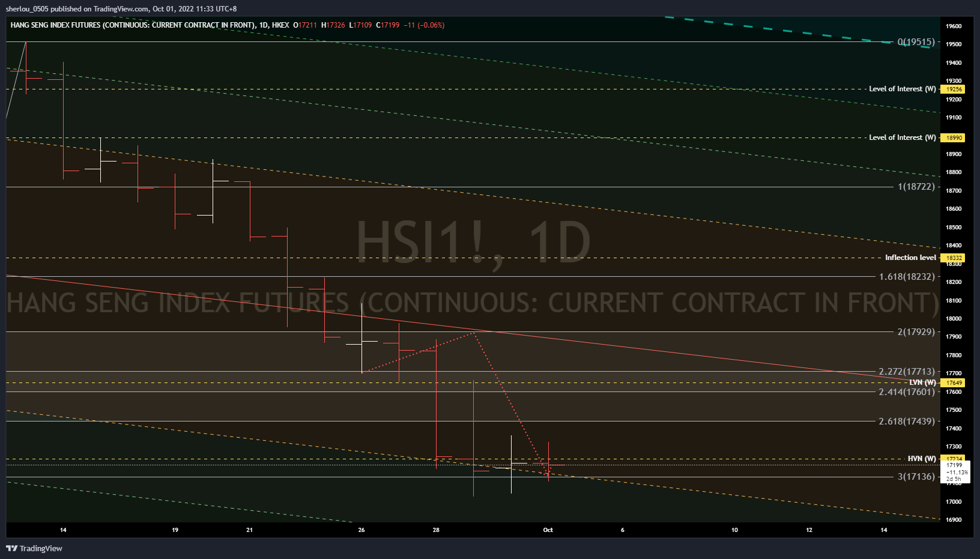Click the open value O17211
This screenshot has height=559, width=980.
point(305,25)
